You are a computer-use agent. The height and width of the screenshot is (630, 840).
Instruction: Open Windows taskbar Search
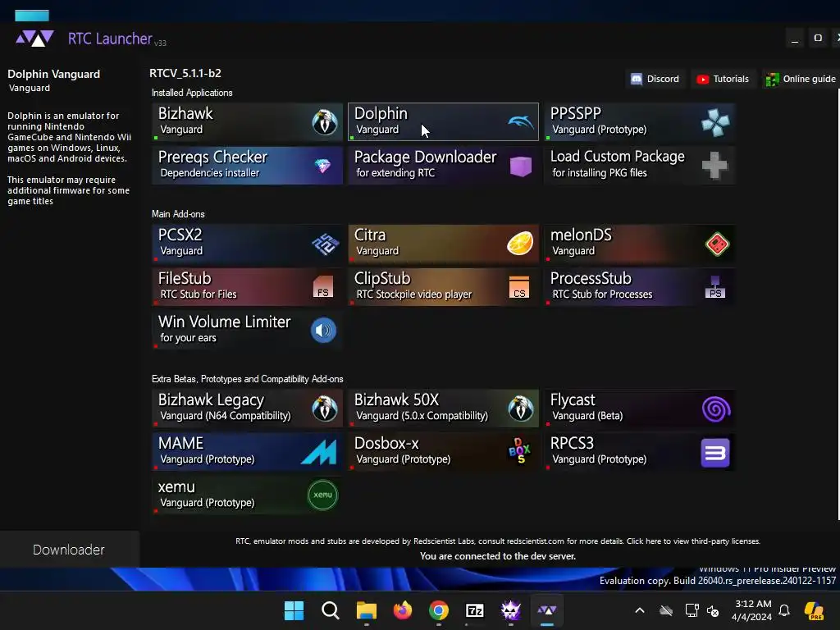coord(330,610)
